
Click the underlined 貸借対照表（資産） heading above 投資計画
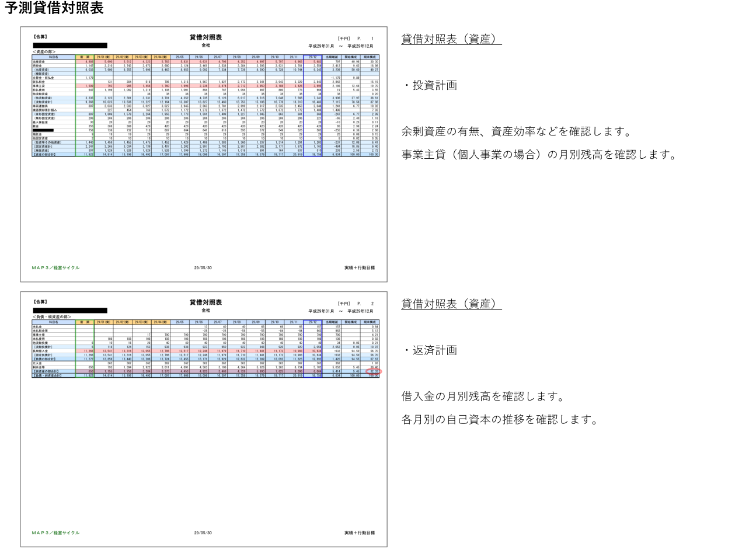point(451,39)
